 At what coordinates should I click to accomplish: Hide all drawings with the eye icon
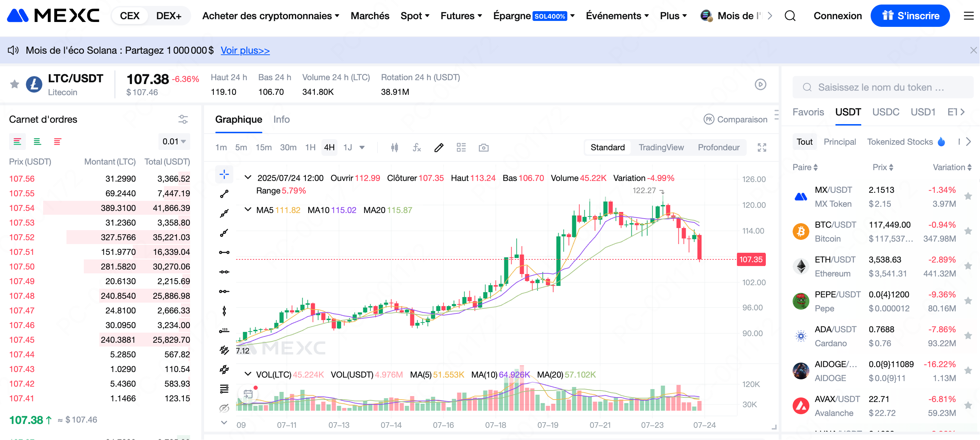pyautogui.click(x=224, y=408)
